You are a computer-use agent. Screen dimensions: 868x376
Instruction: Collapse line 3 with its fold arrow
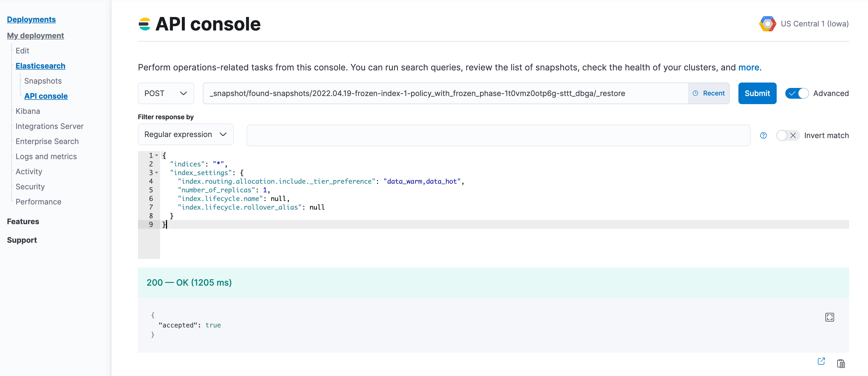157,173
